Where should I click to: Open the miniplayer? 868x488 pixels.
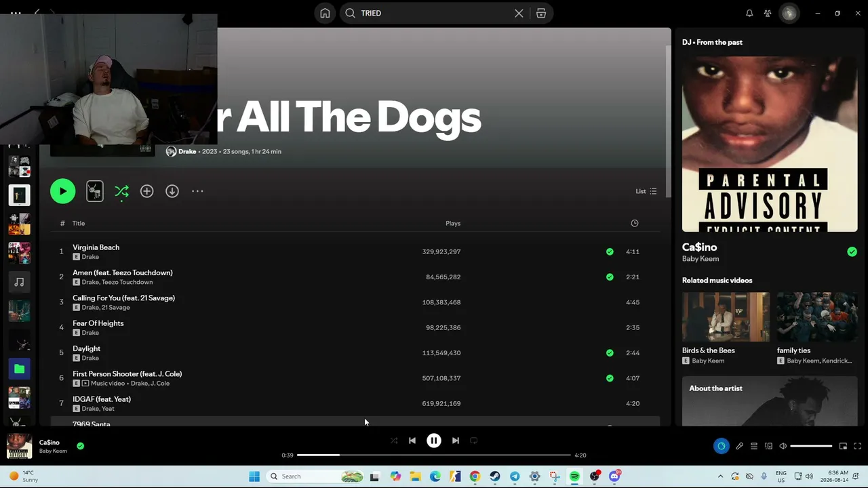(x=843, y=446)
